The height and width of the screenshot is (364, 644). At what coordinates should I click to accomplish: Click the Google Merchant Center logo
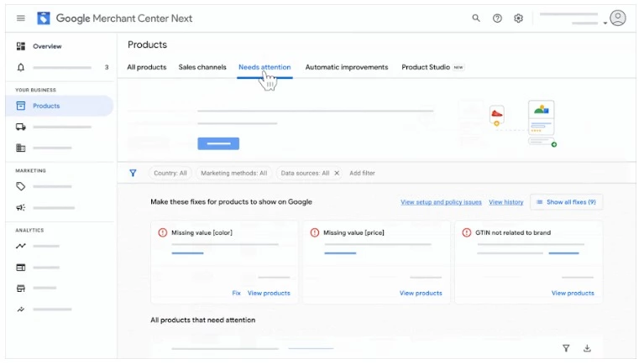pos(43,18)
